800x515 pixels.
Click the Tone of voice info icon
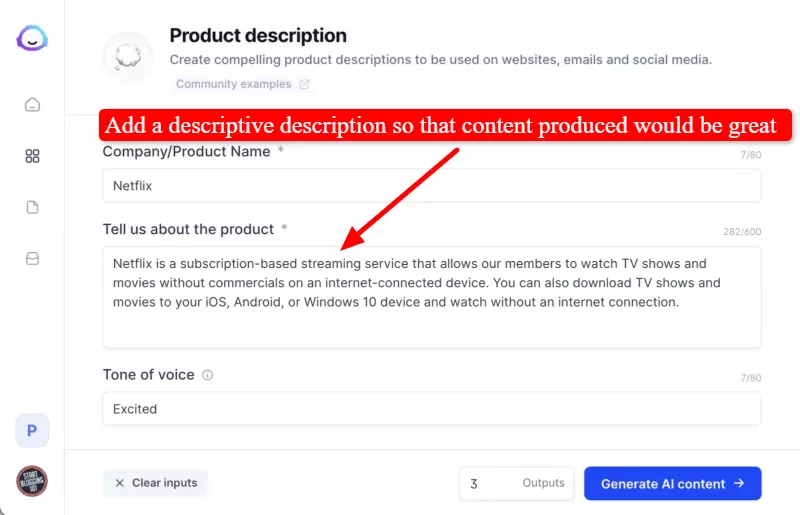pos(207,375)
